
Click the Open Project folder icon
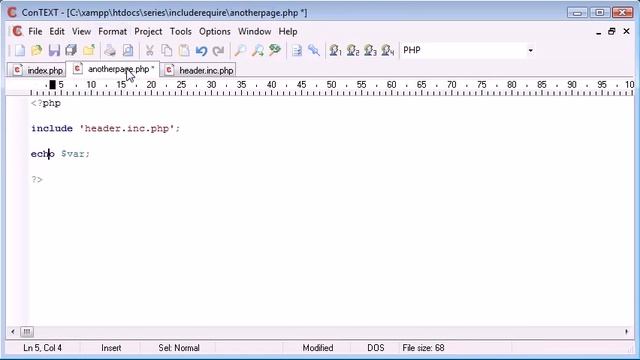click(89, 50)
